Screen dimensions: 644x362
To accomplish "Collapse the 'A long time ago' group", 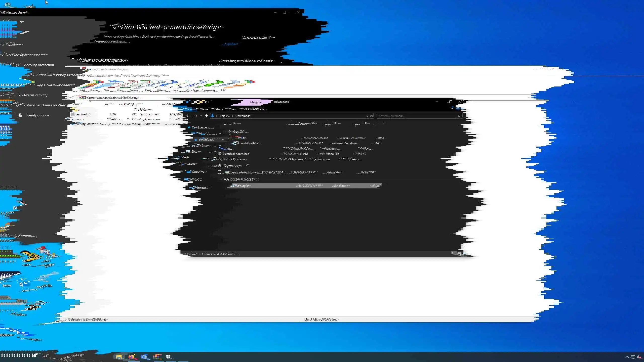I will (221, 179).
